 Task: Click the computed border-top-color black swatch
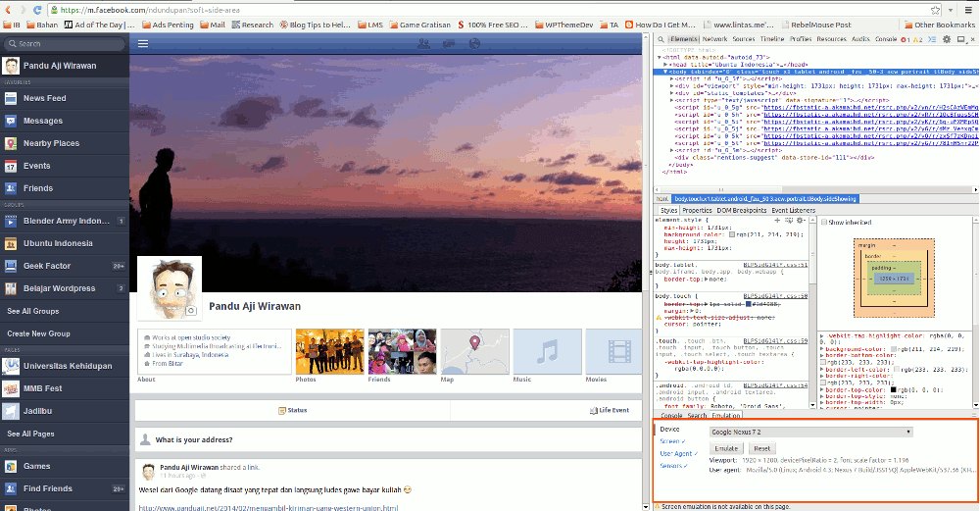[x=893, y=389]
